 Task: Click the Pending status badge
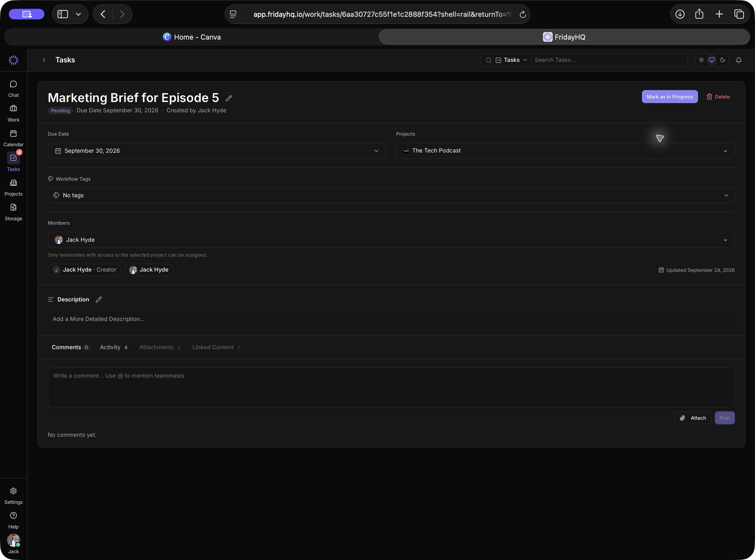click(x=60, y=110)
